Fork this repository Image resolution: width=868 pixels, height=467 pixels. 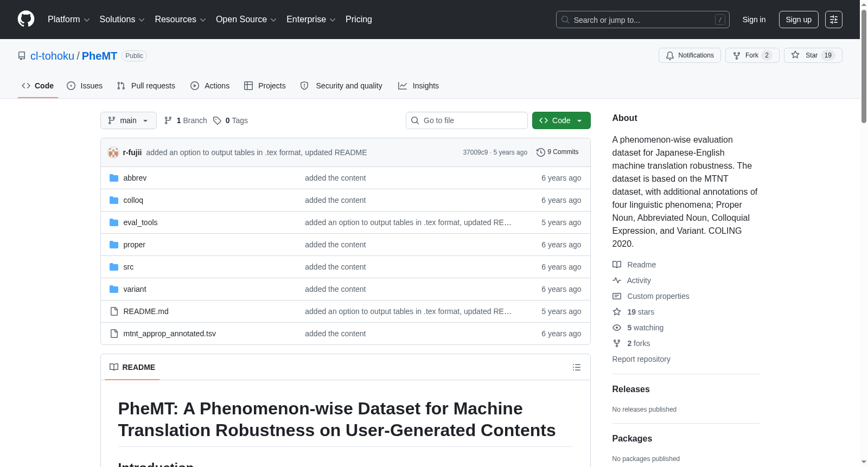pyautogui.click(x=752, y=55)
